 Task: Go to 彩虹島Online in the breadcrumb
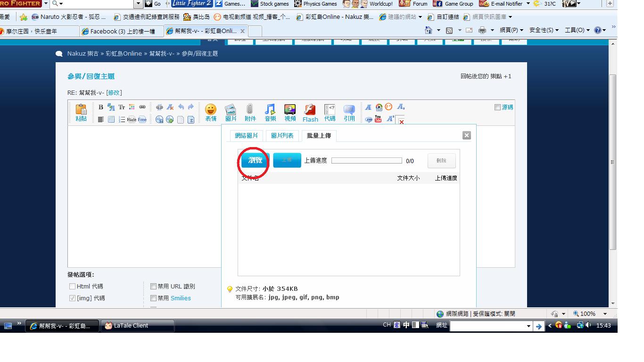click(x=124, y=54)
